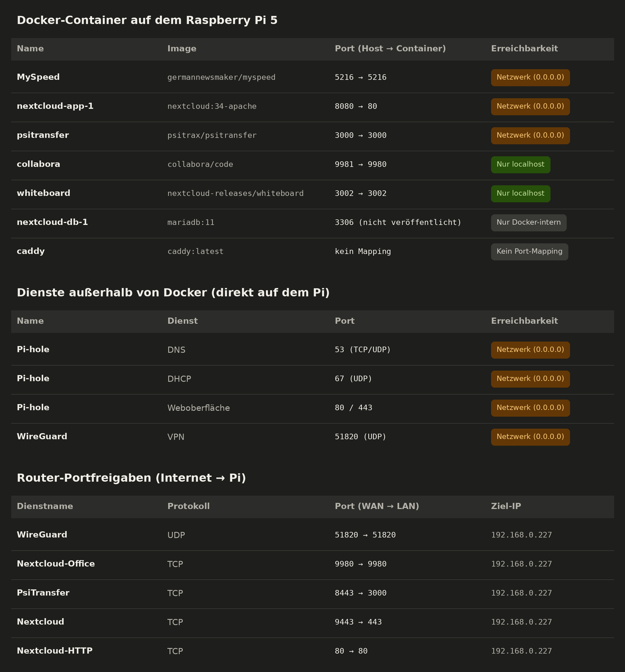Click the 51820 → 51820 forwarding cell
This screenshot has height=672, width=625.
[x=366, y=536]
